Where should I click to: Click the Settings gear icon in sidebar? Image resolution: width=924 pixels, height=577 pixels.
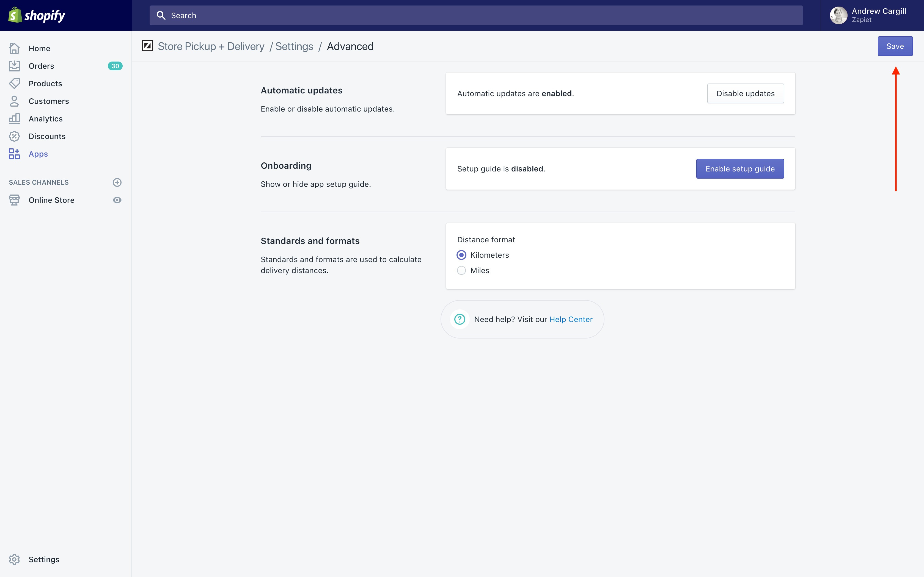[x=14, y=559]
